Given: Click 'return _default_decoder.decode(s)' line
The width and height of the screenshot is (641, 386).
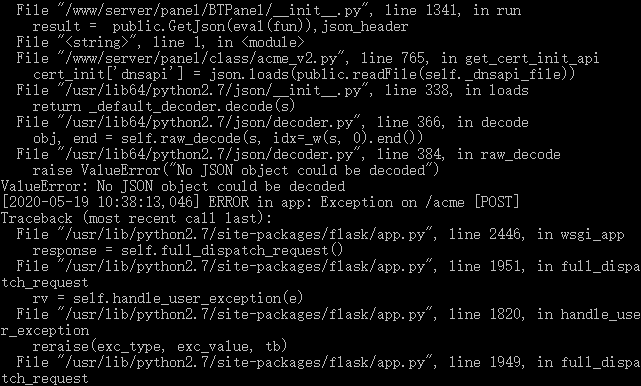Looking at the screenshot, I should pyautogui.click(x=164, y=106).
